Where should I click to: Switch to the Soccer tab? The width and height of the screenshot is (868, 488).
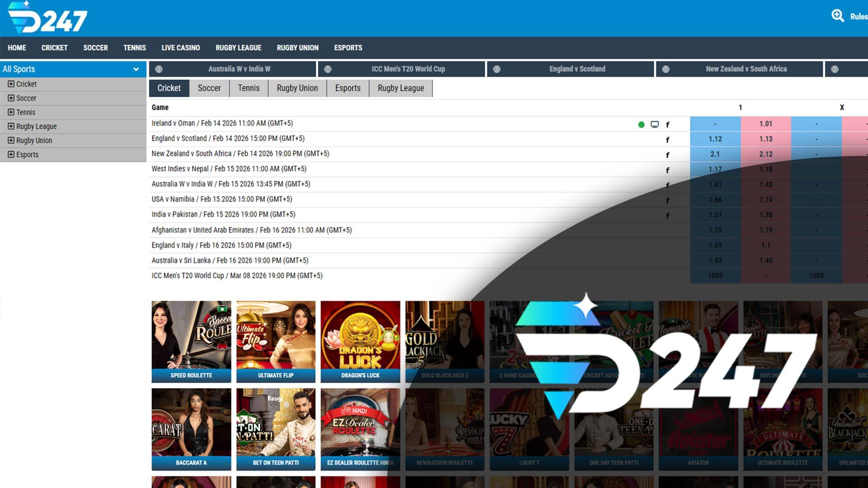(x=209, y=88)
